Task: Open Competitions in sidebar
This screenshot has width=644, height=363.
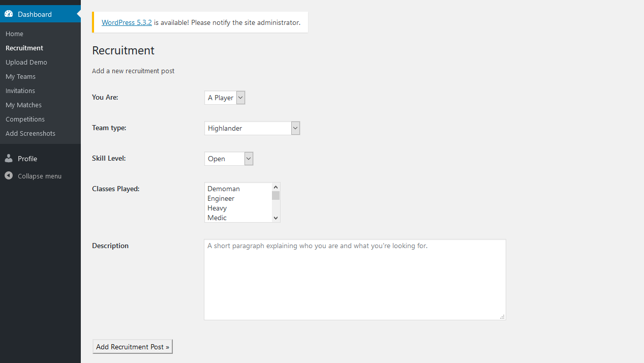Action: click(x=25, y=119)
